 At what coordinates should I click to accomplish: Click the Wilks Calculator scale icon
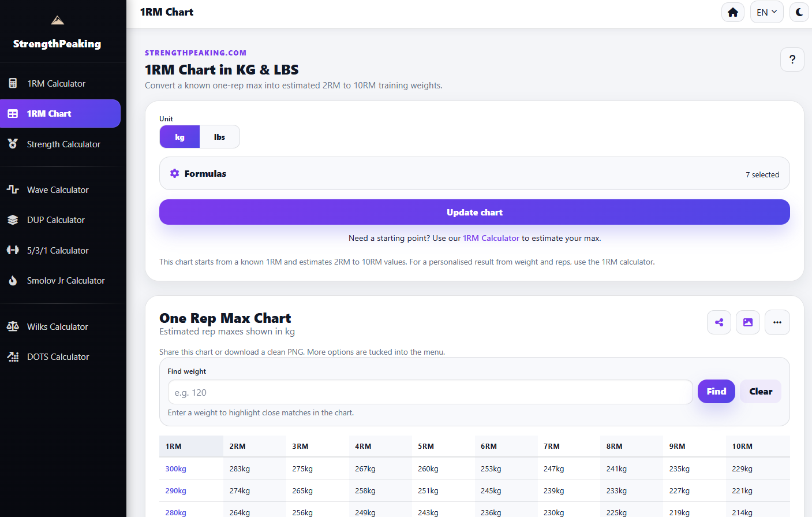(13, 326)
